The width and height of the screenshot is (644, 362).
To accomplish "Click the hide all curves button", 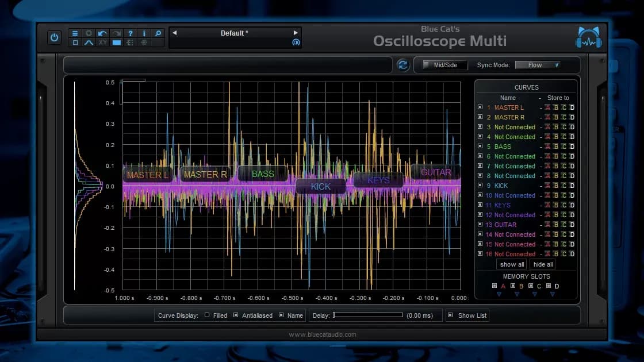I will pyautogui.click(x=543, y=264).
